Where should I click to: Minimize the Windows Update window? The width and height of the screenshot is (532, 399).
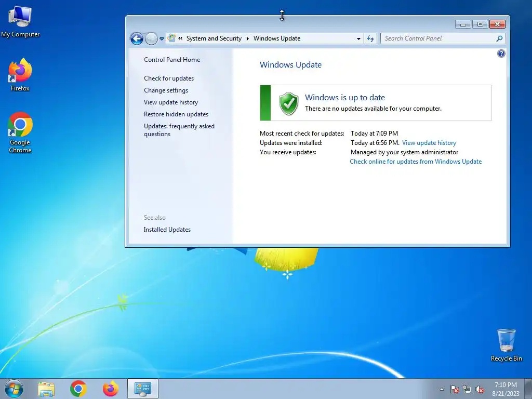click(x=463, y=24)
